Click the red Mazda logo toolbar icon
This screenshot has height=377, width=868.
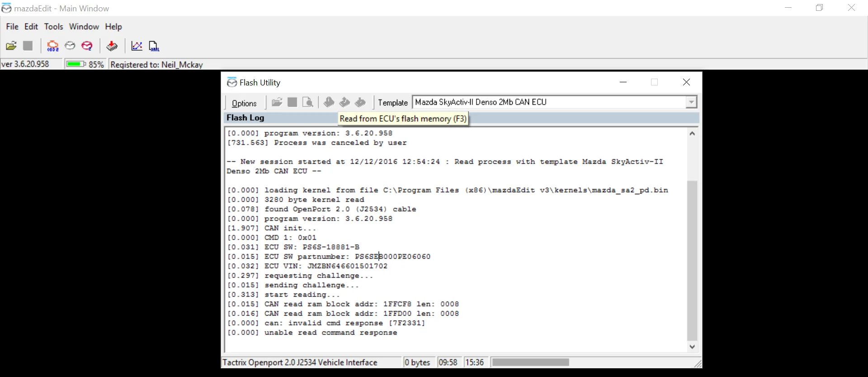87,46
